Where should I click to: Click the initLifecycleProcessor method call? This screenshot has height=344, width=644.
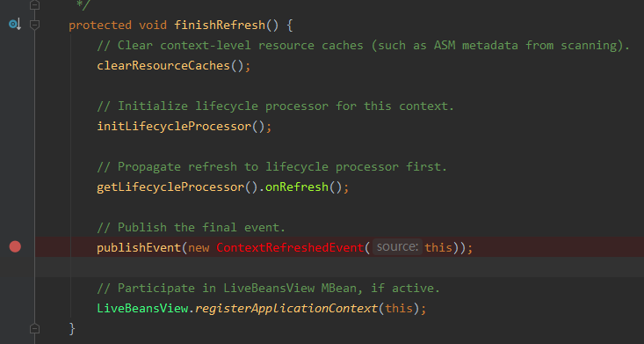pos(174,126)
